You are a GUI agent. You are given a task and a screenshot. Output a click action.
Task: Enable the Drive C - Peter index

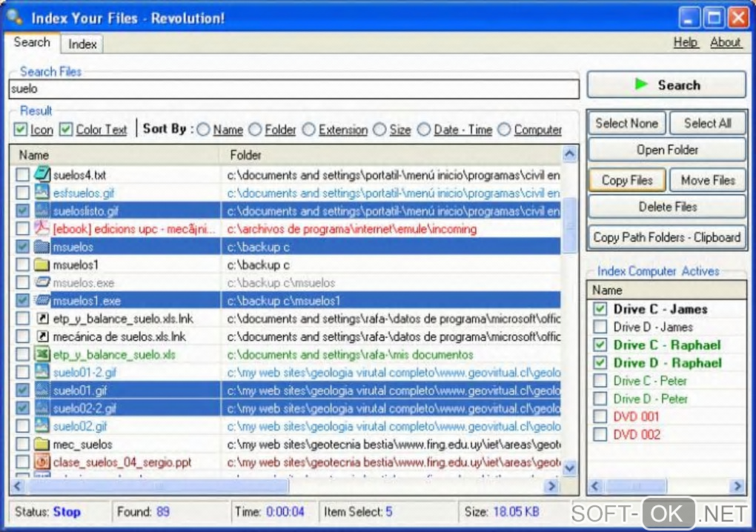coord(600,381)
